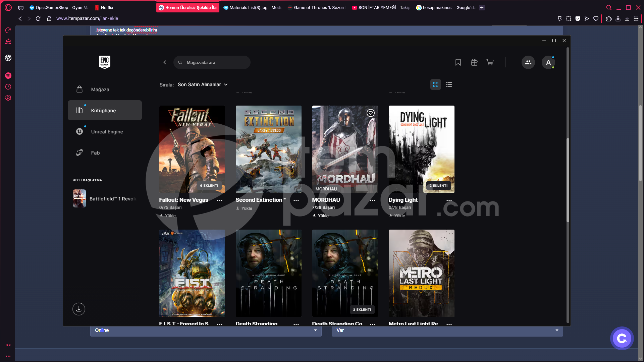Toggle favorite heart on MORDHAU cover
Screen dimensions: 644x362
click(371, 113)
